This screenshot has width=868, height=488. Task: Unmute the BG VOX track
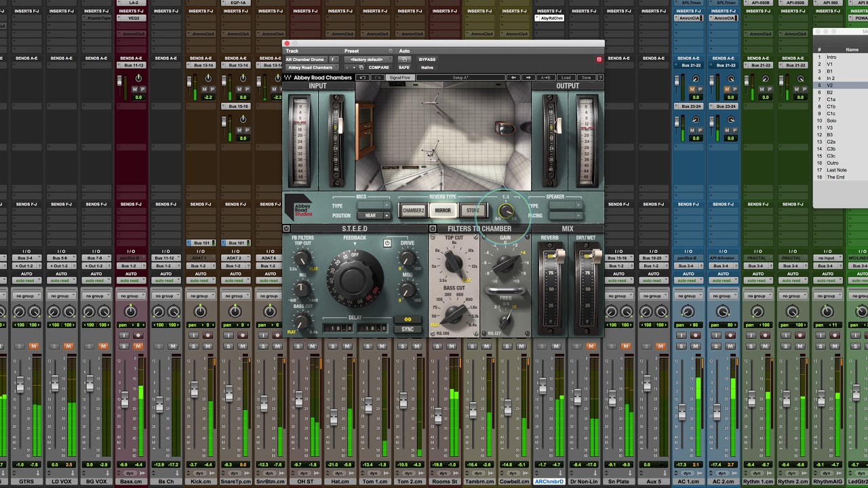pyautogui.click(x=103, y=346)
